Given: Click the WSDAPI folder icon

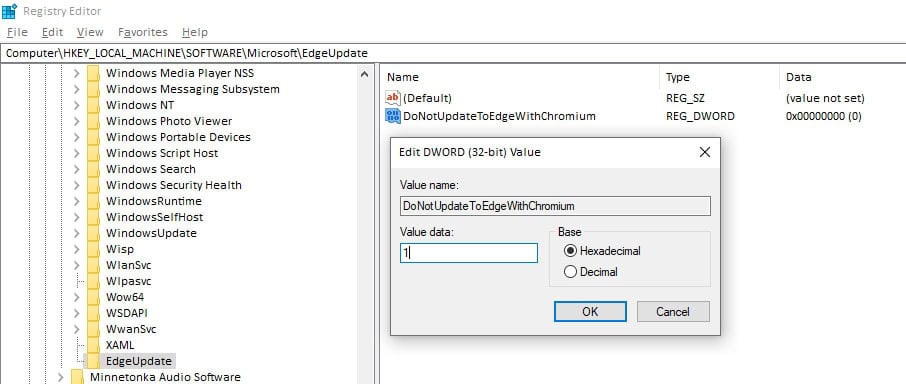Looking at the screenshot, I should (93, 313).
